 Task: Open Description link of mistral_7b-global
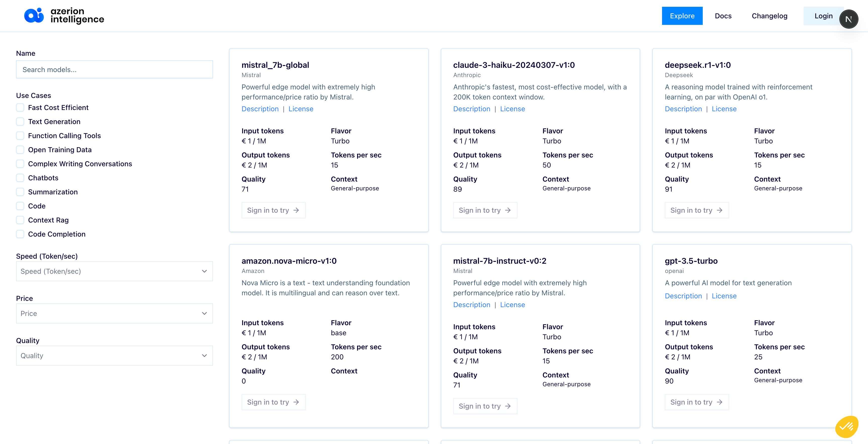(x=260, y=109)
